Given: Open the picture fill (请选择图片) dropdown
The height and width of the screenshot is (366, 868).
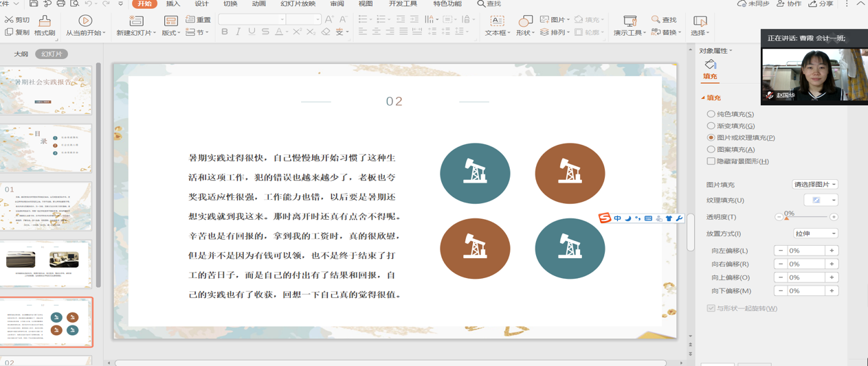Looking at the screenshot, I should [815, 185].
